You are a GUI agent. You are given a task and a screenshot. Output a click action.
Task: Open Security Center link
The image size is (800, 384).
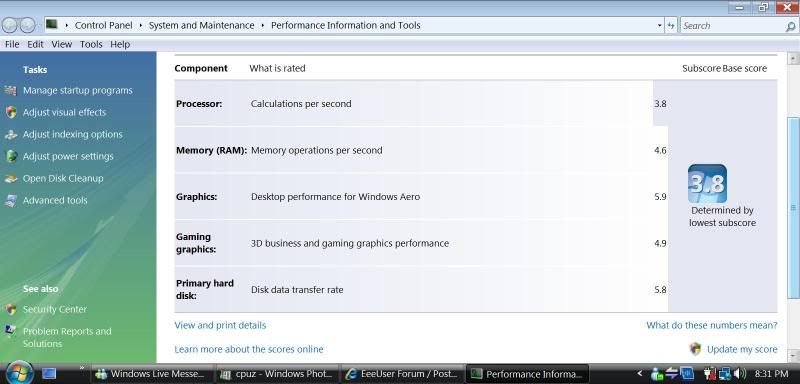(x=55, y=309)
